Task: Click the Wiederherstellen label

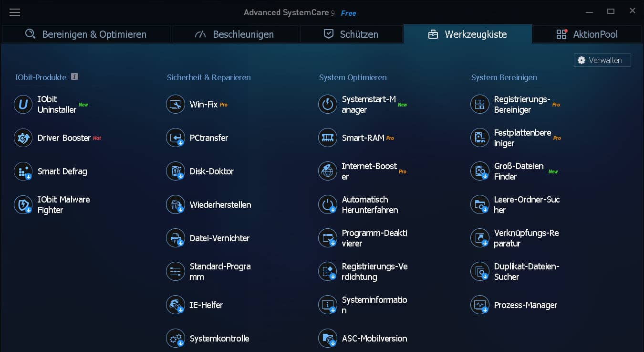Action: pyautogui.click(x=220, y=204)
